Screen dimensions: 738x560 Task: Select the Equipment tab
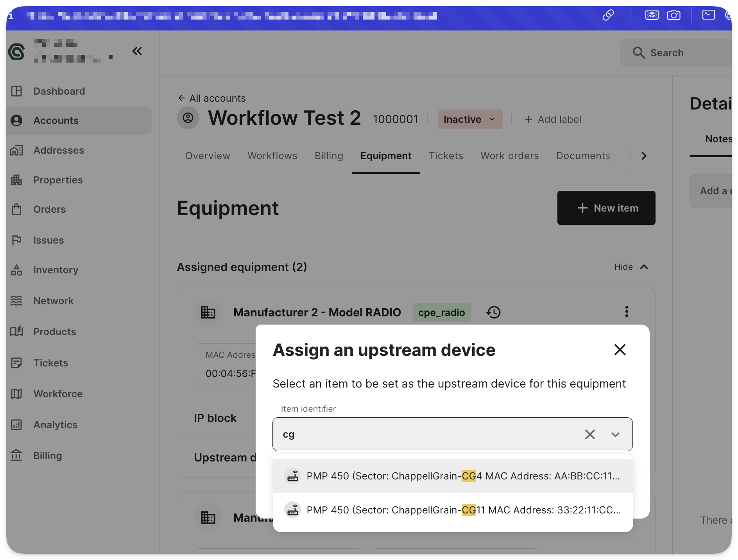(386, 156)
